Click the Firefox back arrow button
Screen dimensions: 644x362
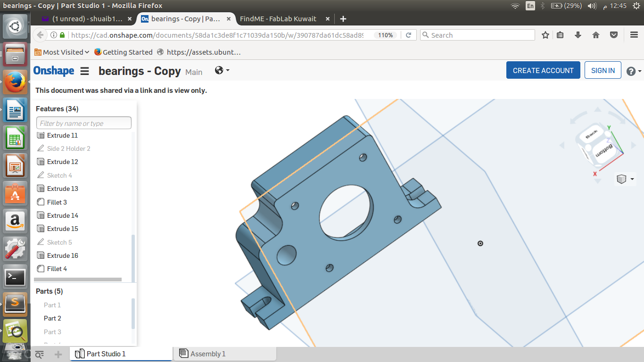coord(40,35)
